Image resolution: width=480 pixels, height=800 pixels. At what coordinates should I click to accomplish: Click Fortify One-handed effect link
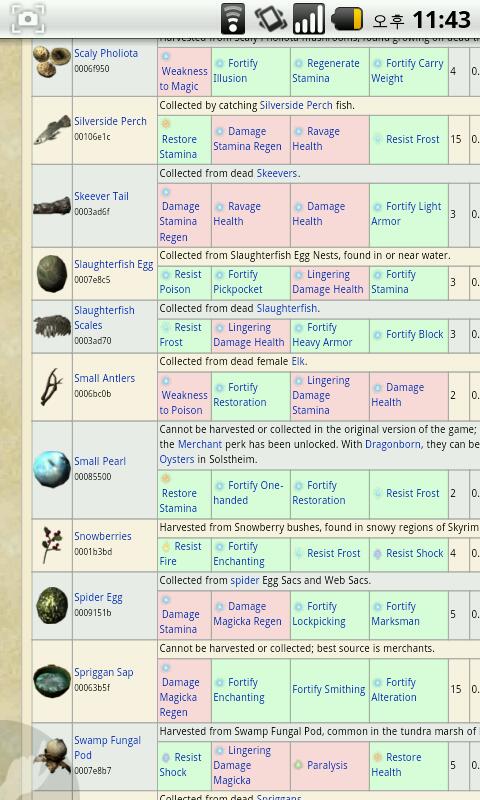point(248,493)
